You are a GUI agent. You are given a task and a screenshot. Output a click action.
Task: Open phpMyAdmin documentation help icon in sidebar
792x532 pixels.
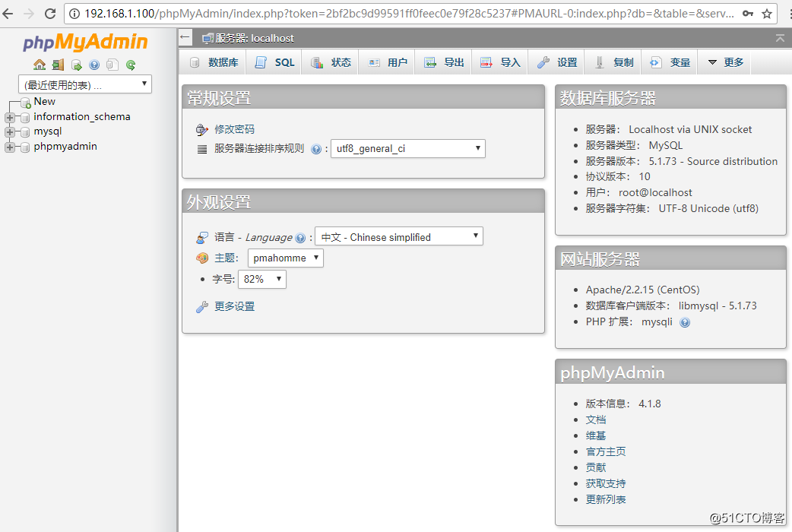point(94,65)
